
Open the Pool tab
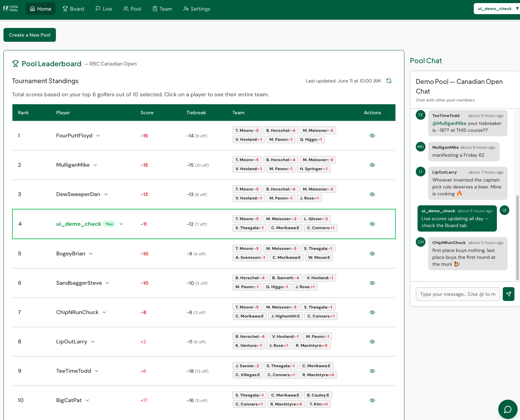(132, 9)
